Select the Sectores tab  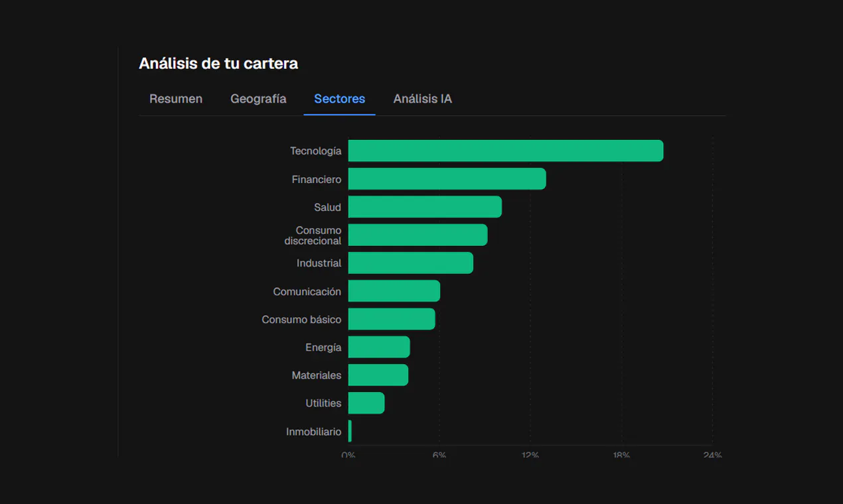tap(339, 99)
